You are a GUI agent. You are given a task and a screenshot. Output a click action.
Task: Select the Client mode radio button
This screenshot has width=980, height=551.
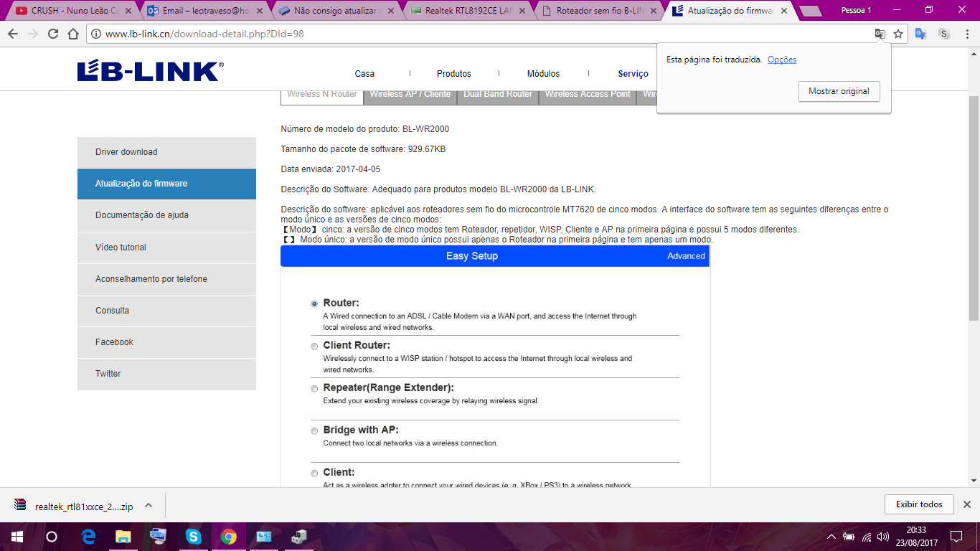click(314, 473)
